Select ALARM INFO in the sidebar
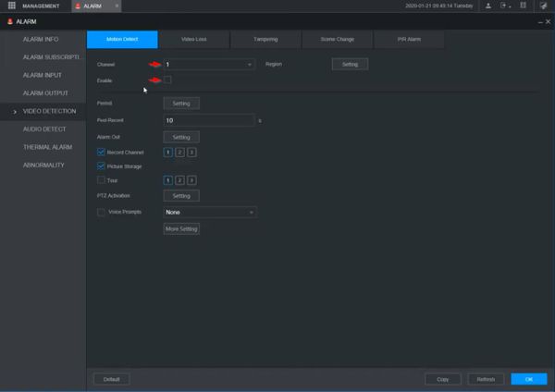This screenshot has height=392, width=555. pyautogui.click(x=43, y=39)
